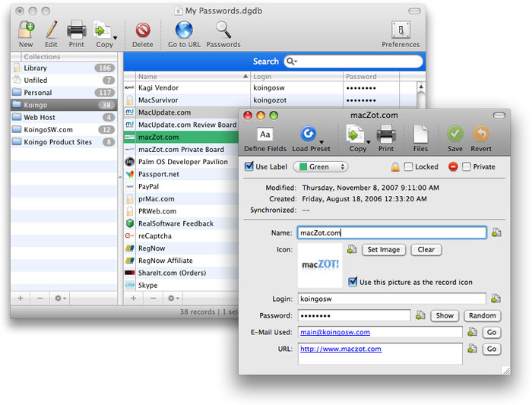Select the Unfiled collection
This screenshot has height=405, width=532.
point(64,80)
